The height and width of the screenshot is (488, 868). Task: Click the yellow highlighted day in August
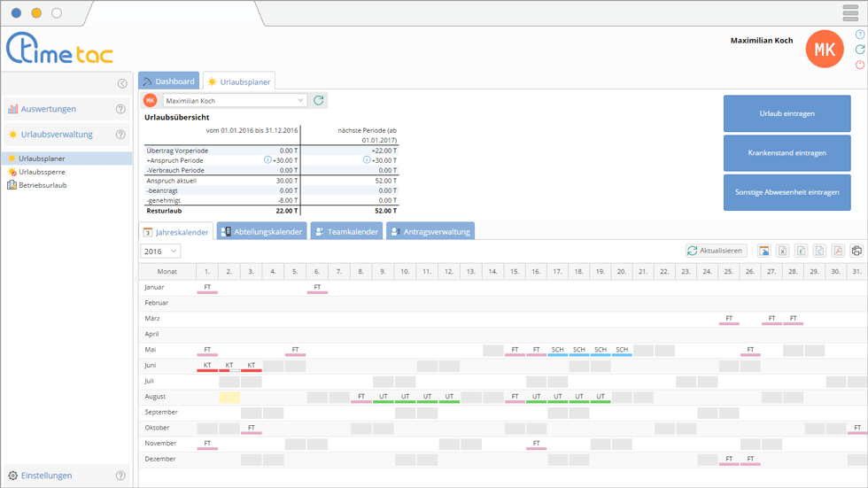(x=229, y=398)
